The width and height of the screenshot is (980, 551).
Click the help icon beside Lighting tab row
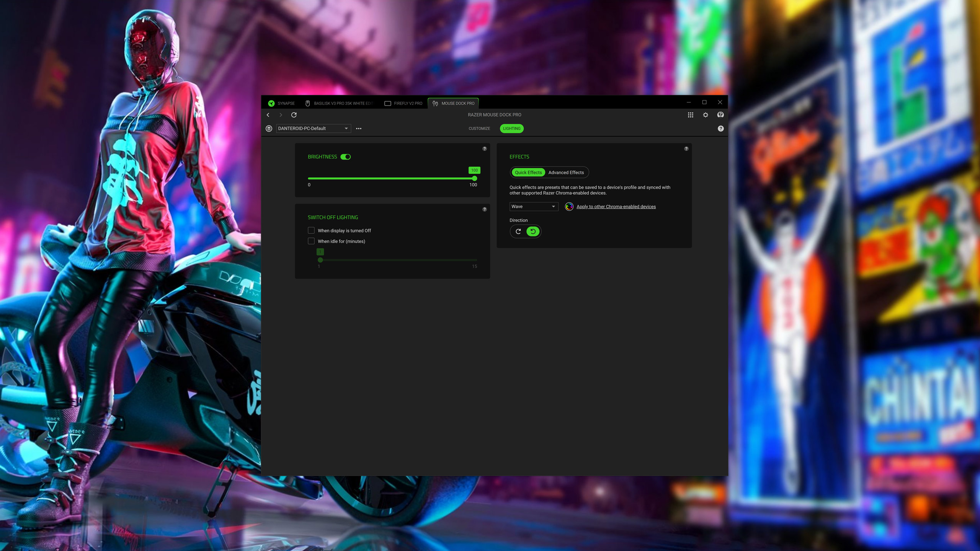pyautogui.click(x=720, y=129)
